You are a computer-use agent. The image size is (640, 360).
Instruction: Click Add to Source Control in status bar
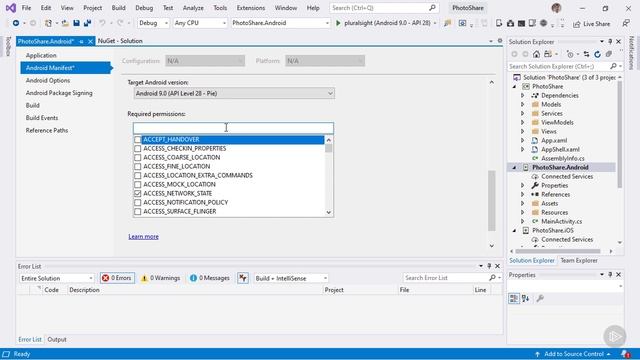573,354
